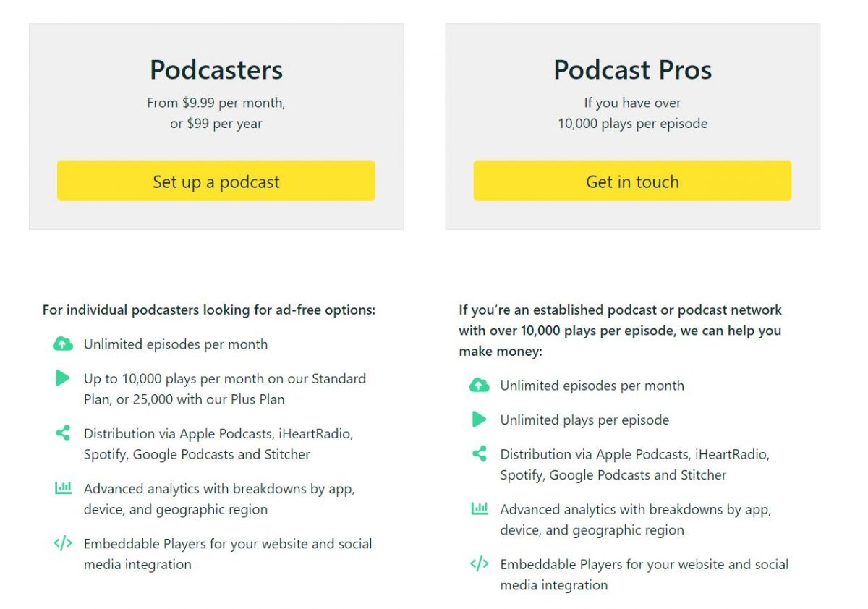Select the green play icon in Podcasters column
Screen dimensions: 868x609
click(63, 378)
